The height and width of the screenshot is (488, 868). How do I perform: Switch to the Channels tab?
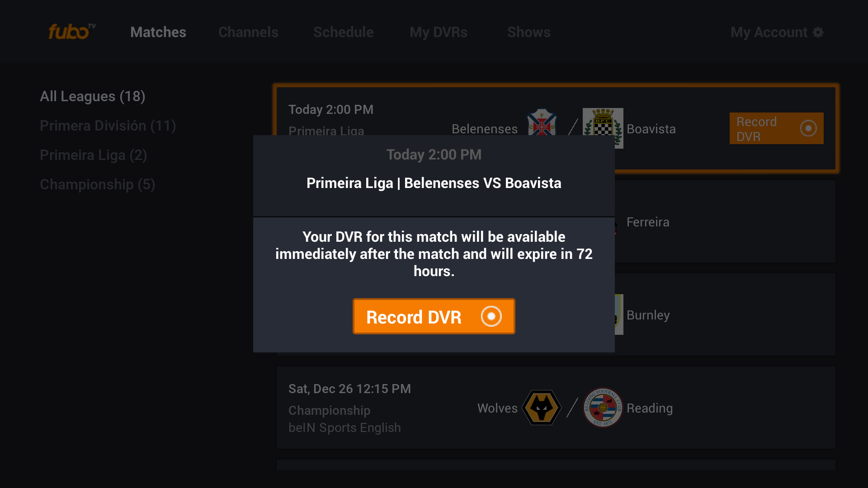coord(248,32)
